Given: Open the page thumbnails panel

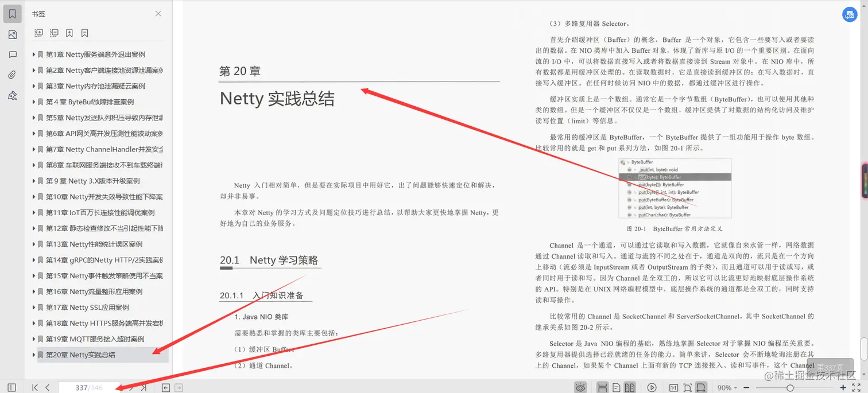Looking at the screenshot, I should tap(13, 34).
